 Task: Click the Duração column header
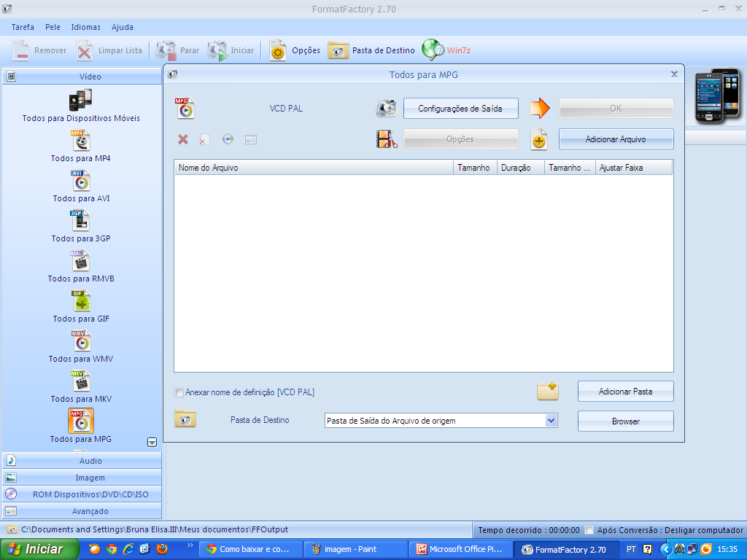point(520,168)
